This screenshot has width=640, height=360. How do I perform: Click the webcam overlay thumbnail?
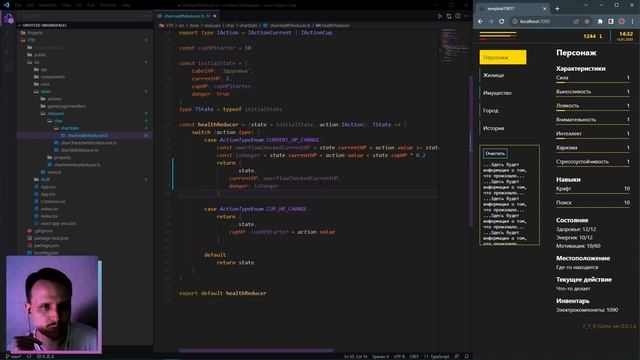pyautogui.click(x=54, y=304)
